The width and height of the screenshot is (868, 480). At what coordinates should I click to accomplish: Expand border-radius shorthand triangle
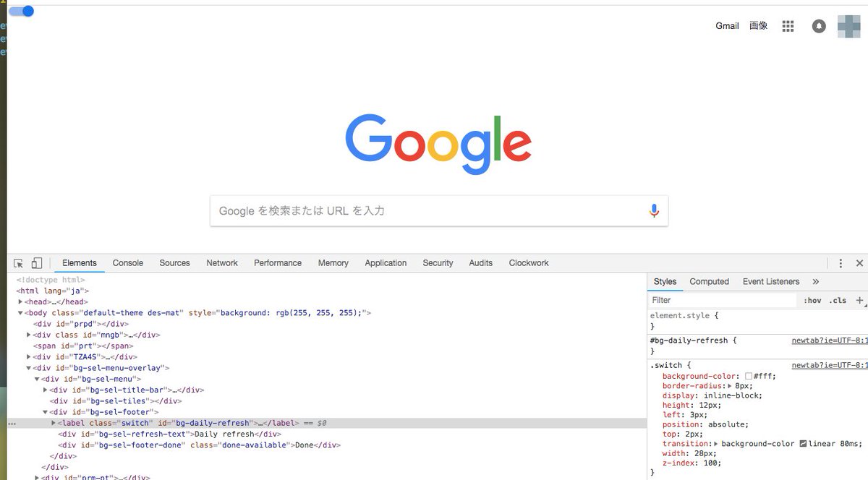click(x=729, y=386)
